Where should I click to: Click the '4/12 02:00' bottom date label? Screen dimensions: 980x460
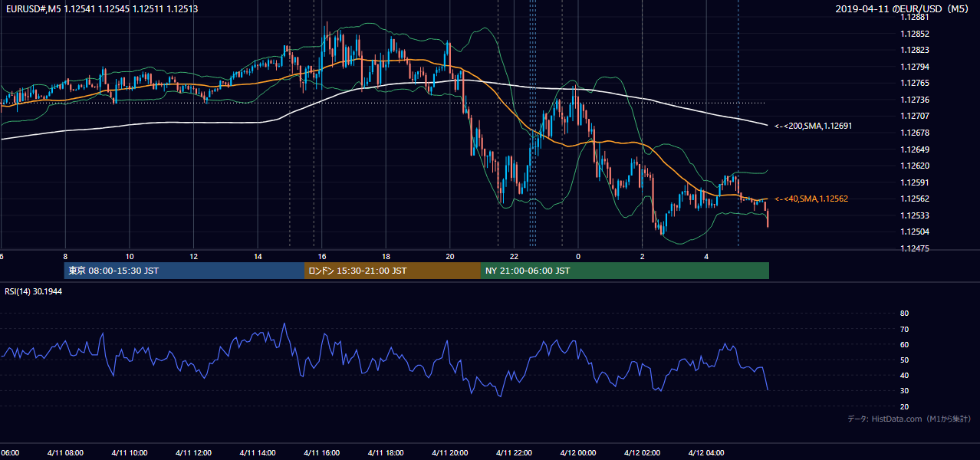(642, 453)
